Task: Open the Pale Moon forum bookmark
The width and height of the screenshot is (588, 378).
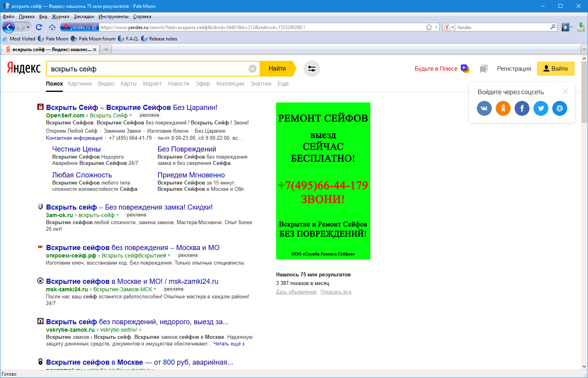Action: (93, 39)
